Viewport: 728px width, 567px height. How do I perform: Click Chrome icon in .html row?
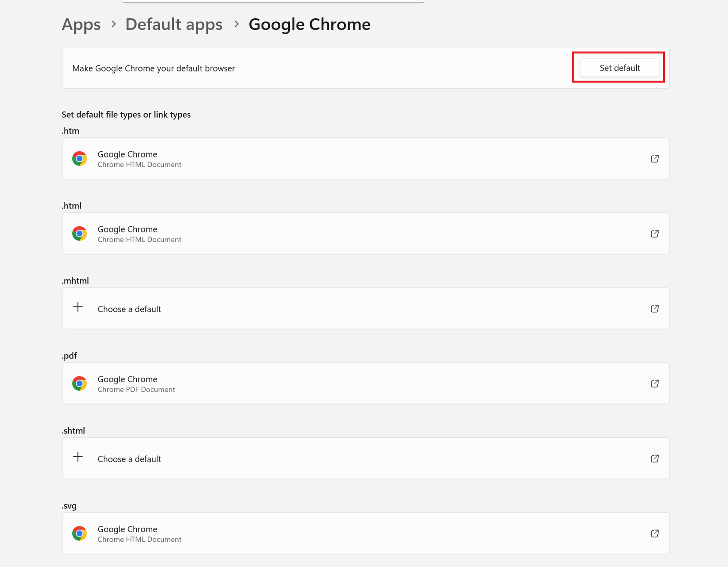pos(79,234)
